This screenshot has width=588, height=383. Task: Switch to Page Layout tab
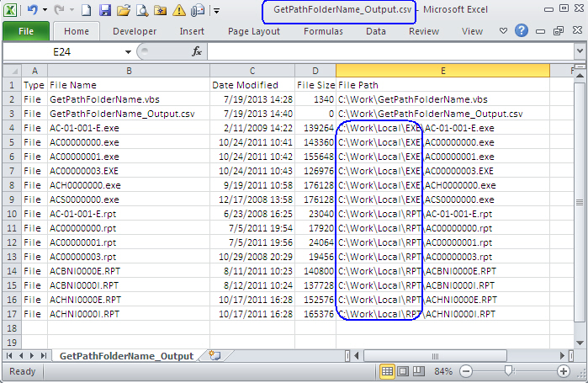click(254, 31)
